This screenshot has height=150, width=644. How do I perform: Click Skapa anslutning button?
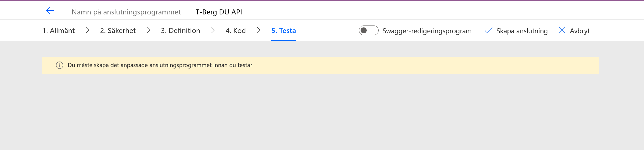tap(516, 31)
